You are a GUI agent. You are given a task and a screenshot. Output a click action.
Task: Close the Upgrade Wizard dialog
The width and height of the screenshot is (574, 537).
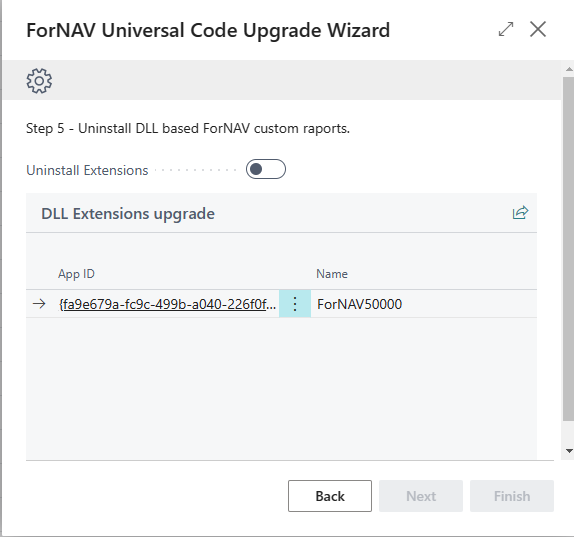[538, 29]
